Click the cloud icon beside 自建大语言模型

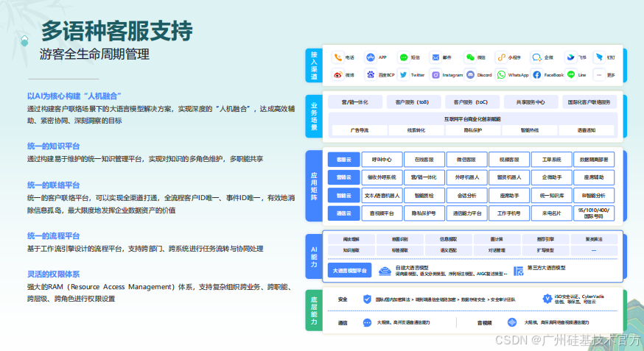(x=385, y=271)
